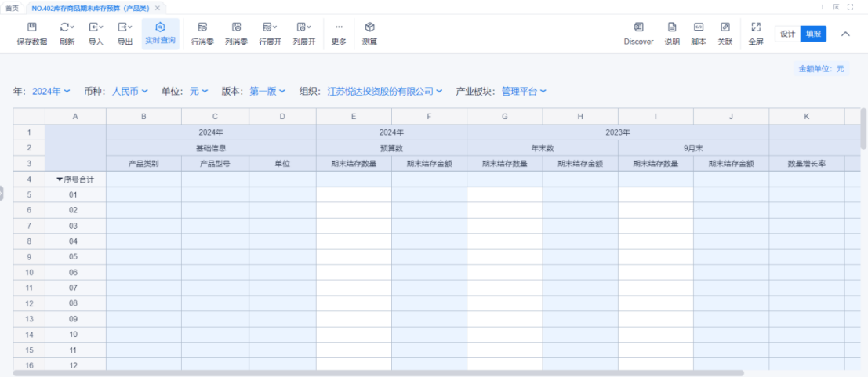Viewport: 868px width, 377px height.
Task: Open the 脚本 script icon
Action: tap(699, 28)
